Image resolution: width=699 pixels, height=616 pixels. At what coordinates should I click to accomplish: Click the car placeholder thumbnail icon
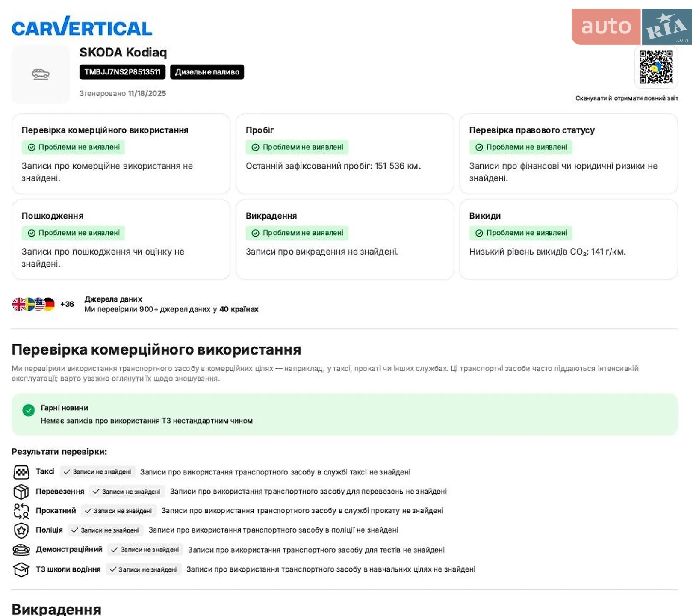point(41,74)
